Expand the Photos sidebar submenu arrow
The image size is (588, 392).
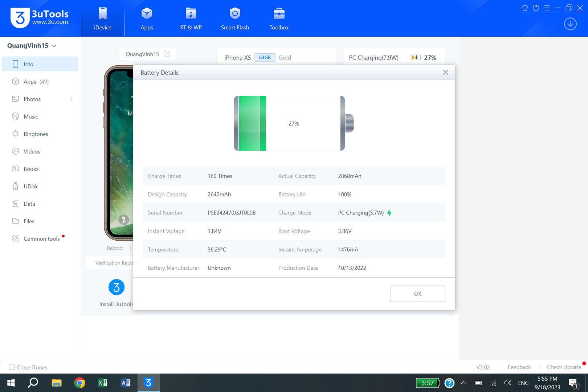(72, 99)
